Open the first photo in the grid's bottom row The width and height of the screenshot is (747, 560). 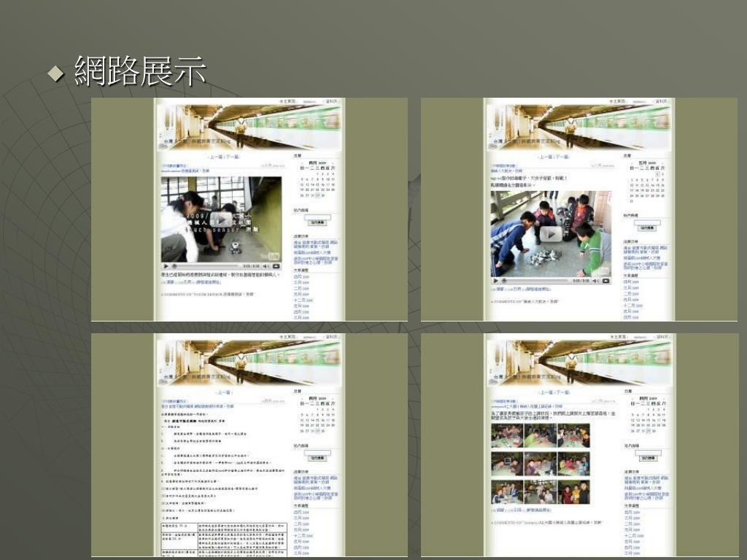pyautogui.click(x=508, y=492)
